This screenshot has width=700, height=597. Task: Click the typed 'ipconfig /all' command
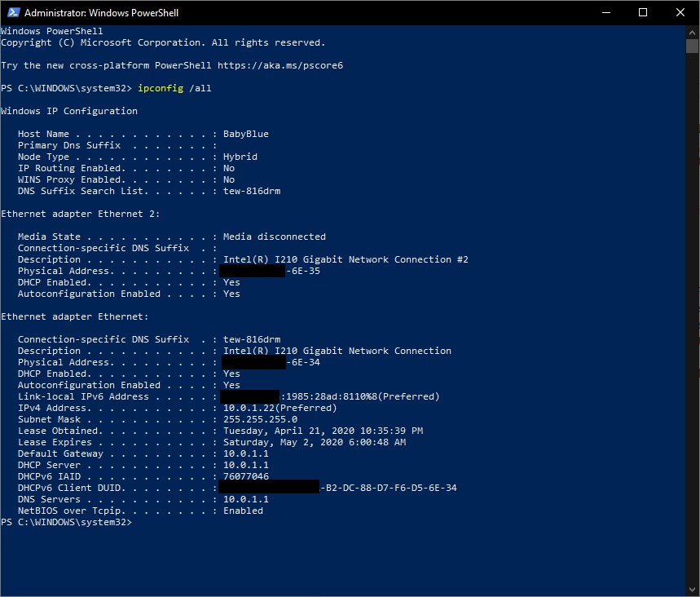175,88
